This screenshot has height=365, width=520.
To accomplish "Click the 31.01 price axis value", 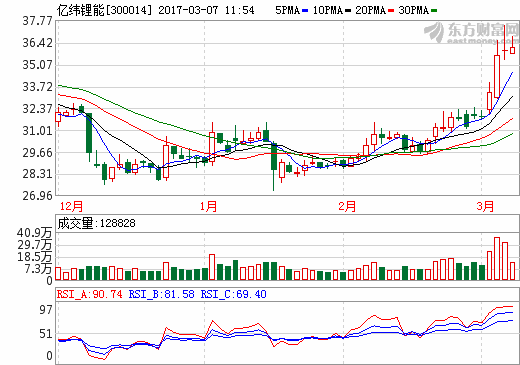I will (38, 131).
